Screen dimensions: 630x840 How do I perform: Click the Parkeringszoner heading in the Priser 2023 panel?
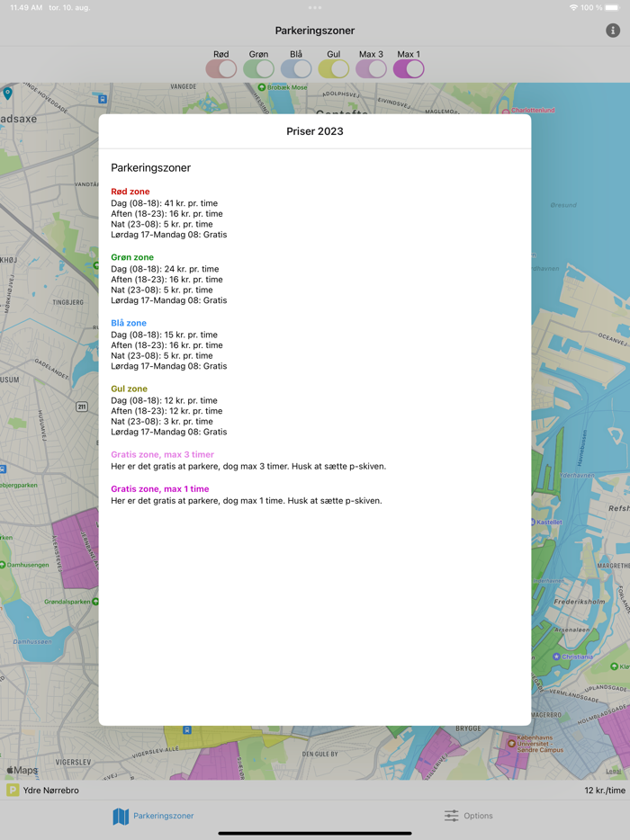(150, 167)
